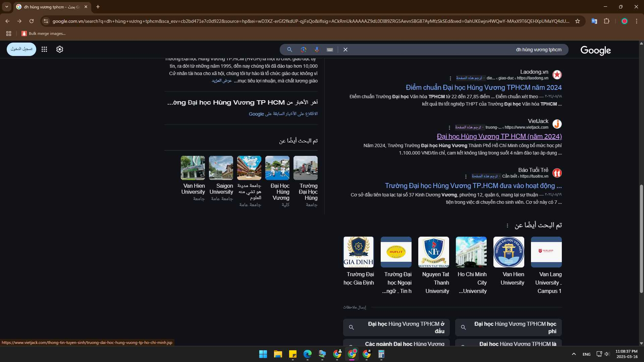
Task: Select Nguyen Tat Thanh University thumbnail
Action: click(434, 252)
